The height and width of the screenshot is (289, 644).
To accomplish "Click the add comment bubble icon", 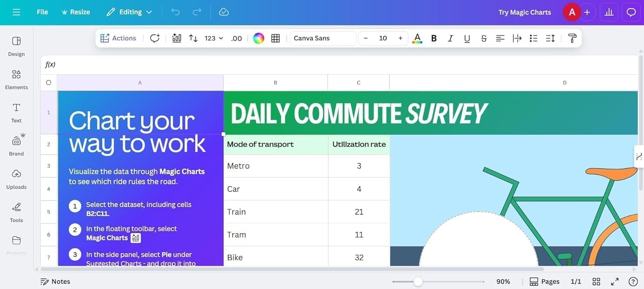I will 155,38.
